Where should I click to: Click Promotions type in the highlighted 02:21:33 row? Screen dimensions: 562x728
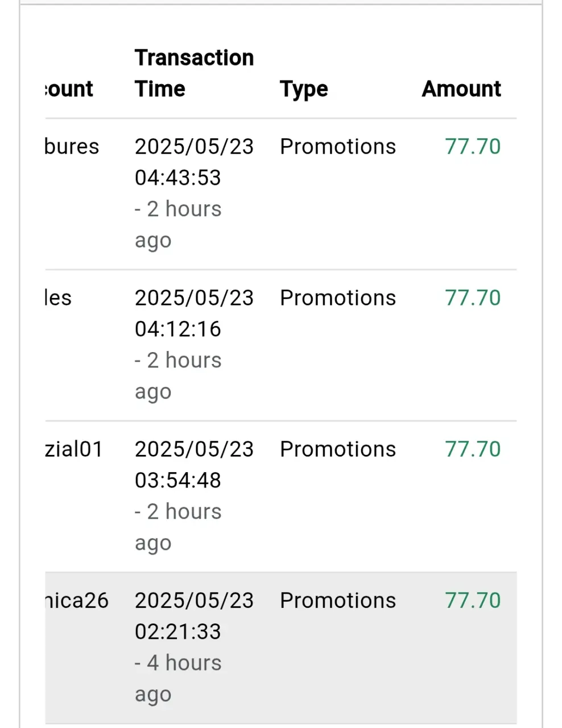point(338,601)
